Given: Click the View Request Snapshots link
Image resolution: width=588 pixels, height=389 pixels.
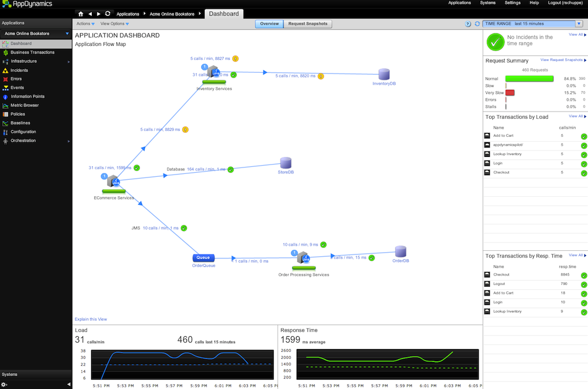Looking at the screenshot, I should [x=563, y=60].
